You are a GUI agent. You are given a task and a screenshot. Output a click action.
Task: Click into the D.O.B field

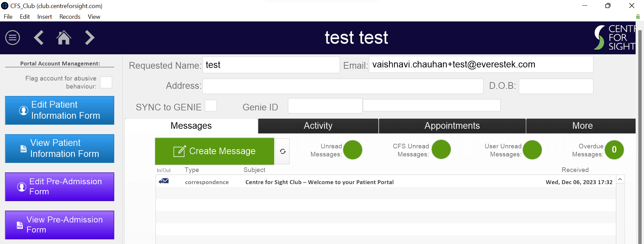556,86
